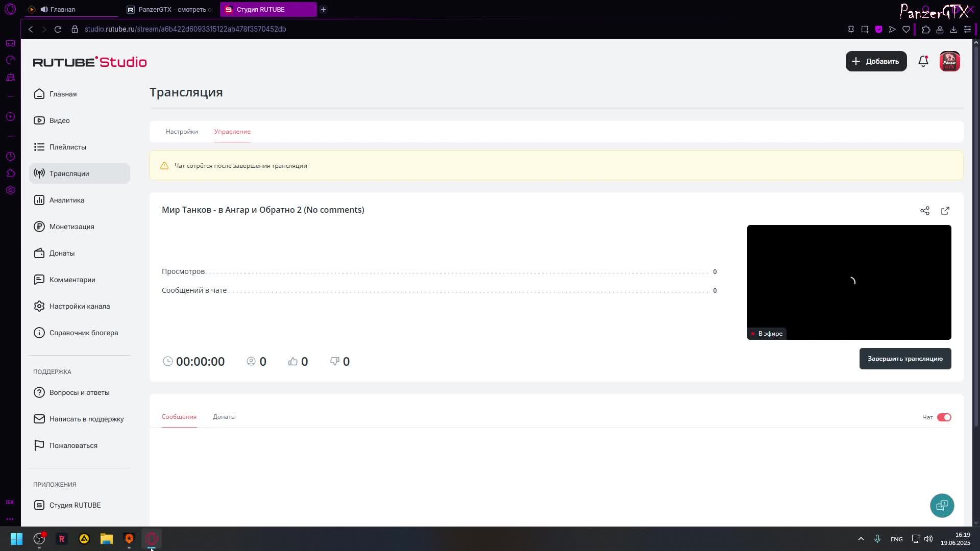Open File Explorer from taskbar
The width and height of the screenshot is (980, 551).
pyautogui.click(x=106, y=539)
